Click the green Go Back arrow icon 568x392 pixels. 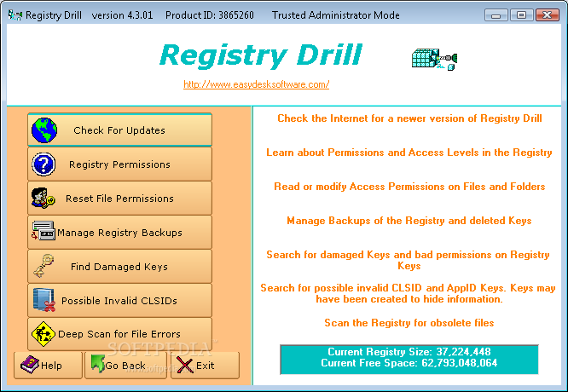coord(98,363)
